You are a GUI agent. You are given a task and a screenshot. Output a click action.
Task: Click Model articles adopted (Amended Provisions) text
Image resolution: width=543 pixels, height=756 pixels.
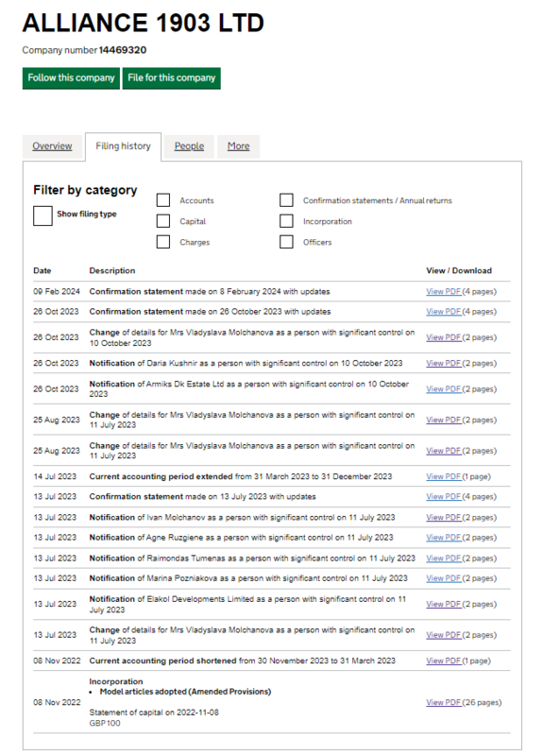tap(185, 692)
